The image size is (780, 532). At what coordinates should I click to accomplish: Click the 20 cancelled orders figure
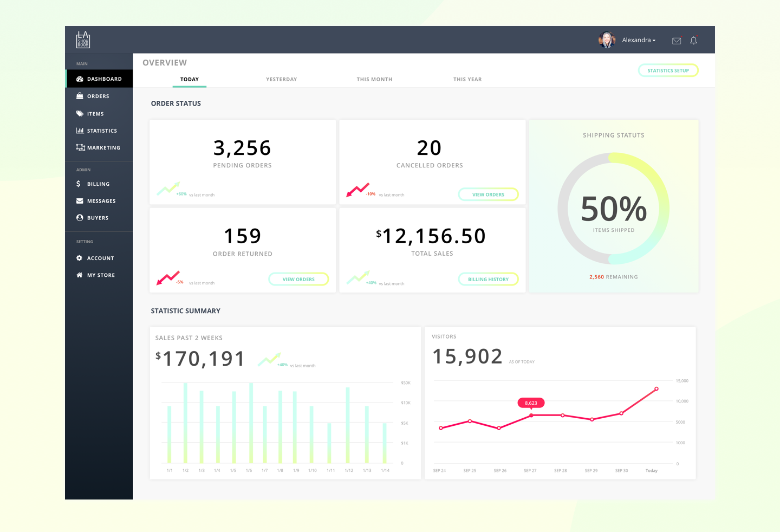[429, 148]
